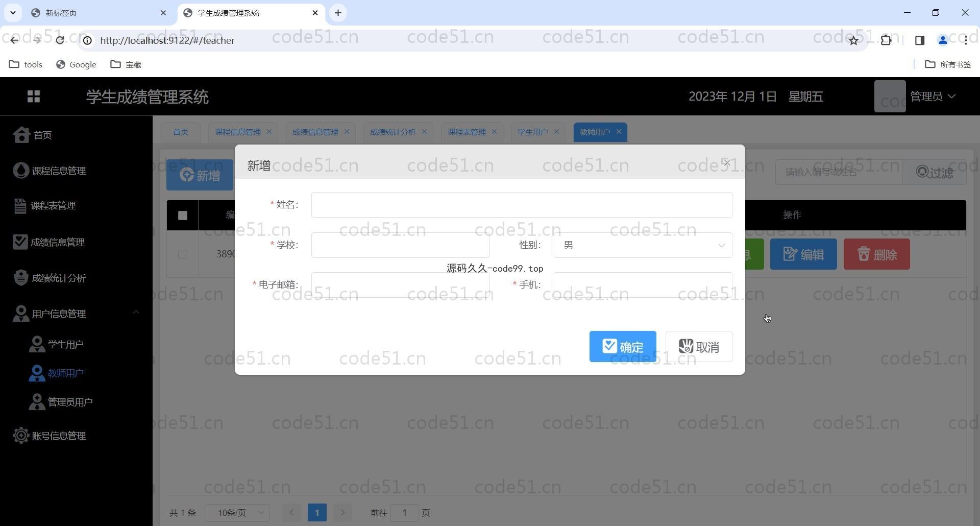Open the 性别 dropdown

(x=643, y=245)
